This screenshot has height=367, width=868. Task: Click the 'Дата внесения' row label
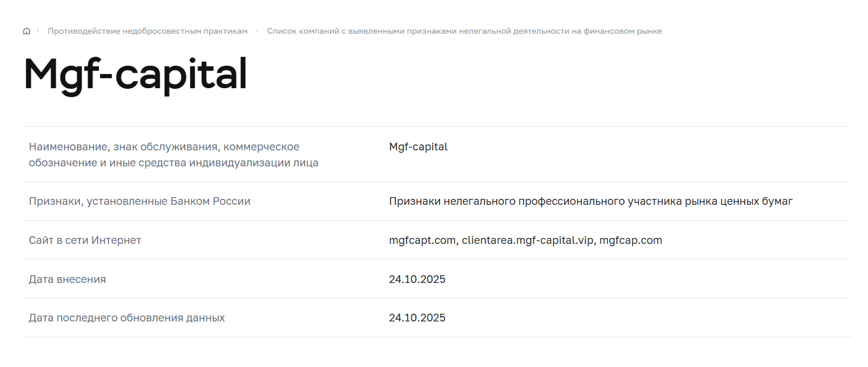pos(67,279)
